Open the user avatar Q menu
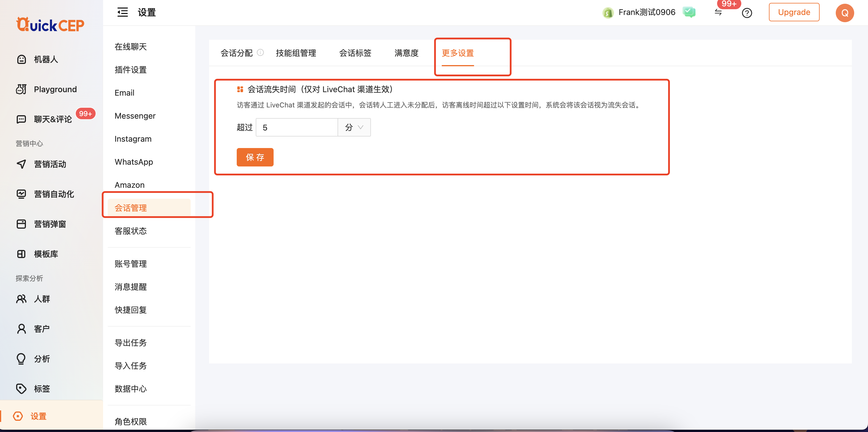The image size is (868, 432). pyautogui.click(x=844, y=13)
